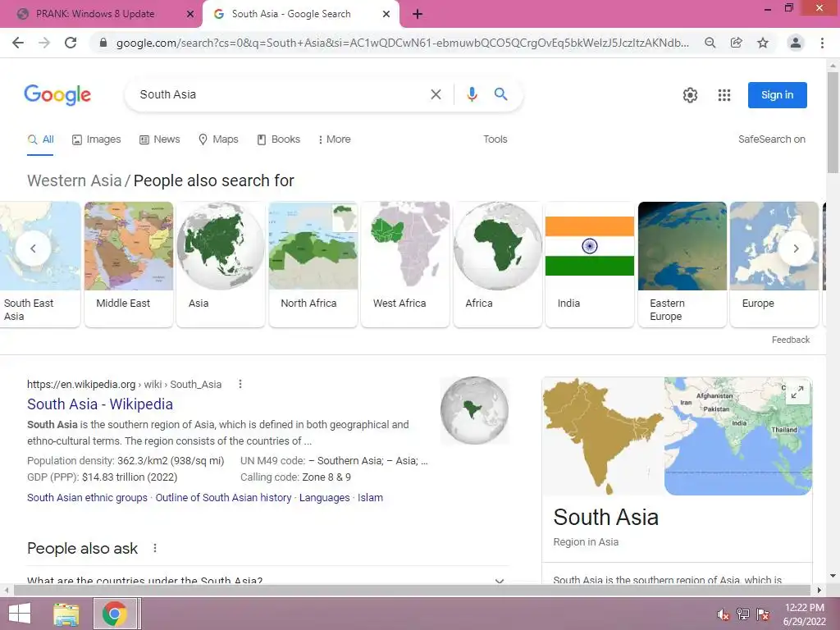Open People also ask options dots

pyautogui.click(x=155, y=548)
